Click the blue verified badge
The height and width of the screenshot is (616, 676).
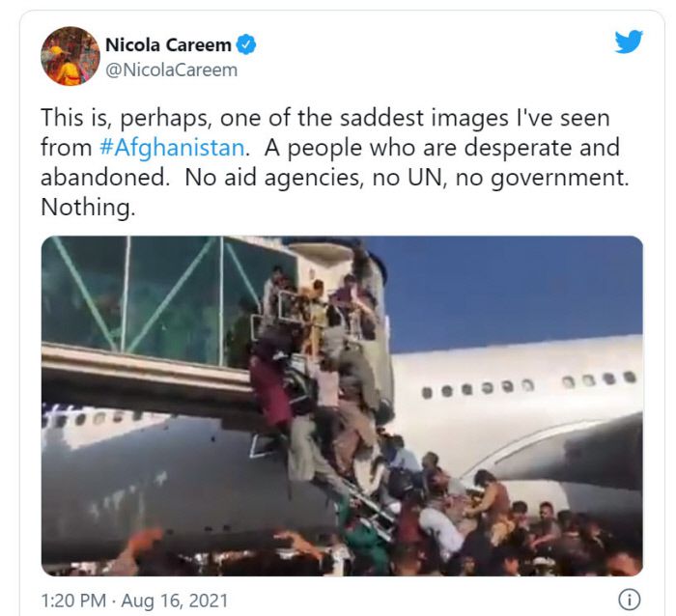(246, 44)
